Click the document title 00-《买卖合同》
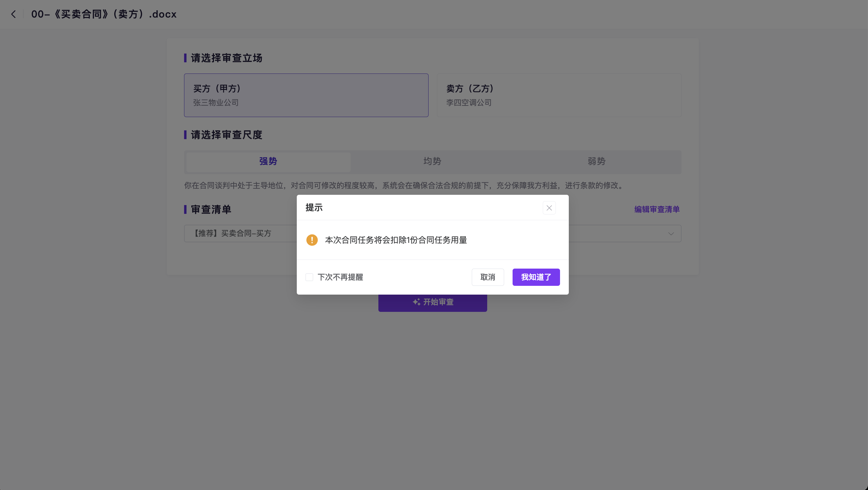Viewport: 868px width, 490px height. [x=104, y=14]
